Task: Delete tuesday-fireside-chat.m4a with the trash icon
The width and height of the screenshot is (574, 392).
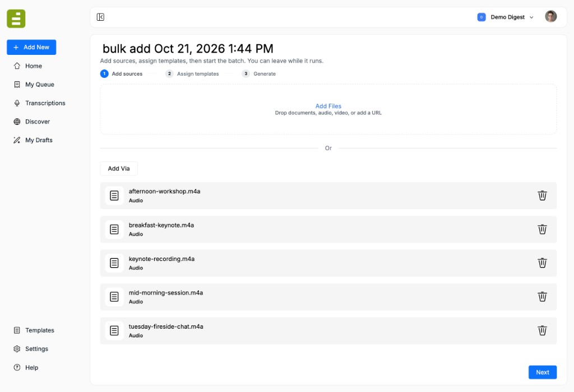Action: (542, 330)
